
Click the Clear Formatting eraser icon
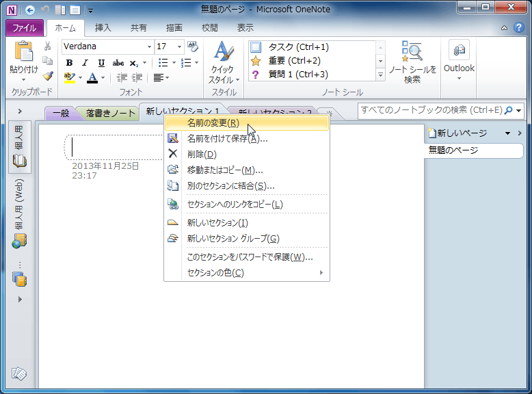[x=193, y=47]
